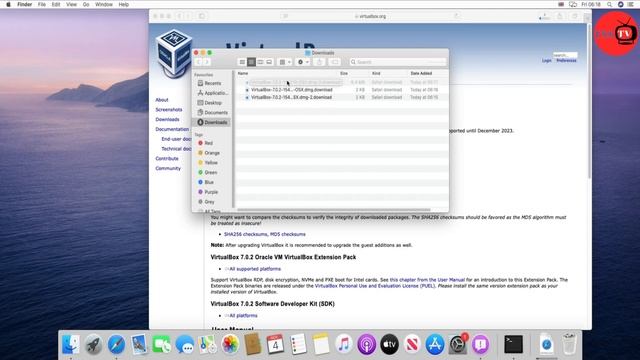
Task: Open App Store from the Dock
Action: (x=435, y=344)
